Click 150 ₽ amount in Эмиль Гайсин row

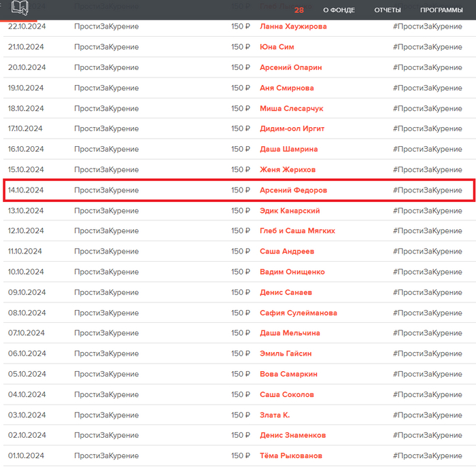tap(241, 353)
